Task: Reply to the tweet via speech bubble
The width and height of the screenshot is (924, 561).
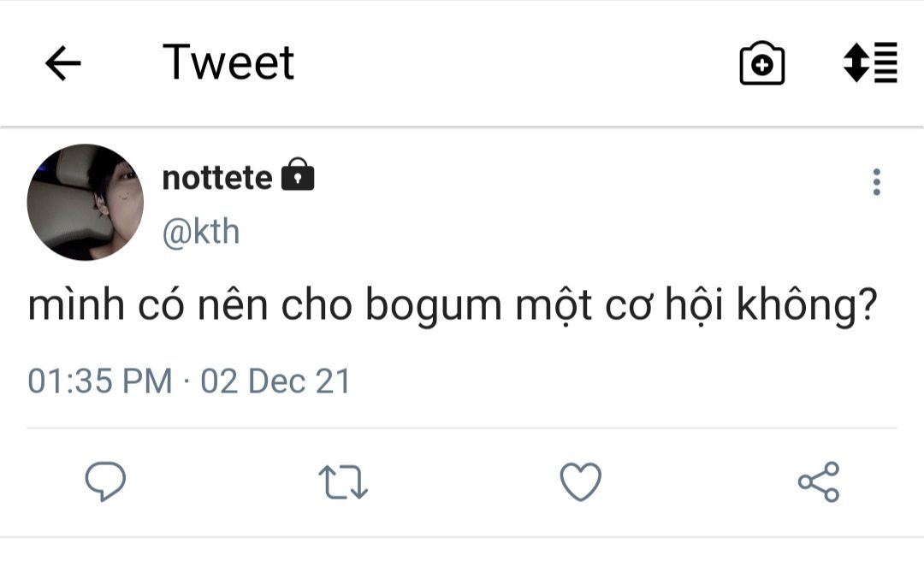Action: pyautogui.click(x=105, y=481)
